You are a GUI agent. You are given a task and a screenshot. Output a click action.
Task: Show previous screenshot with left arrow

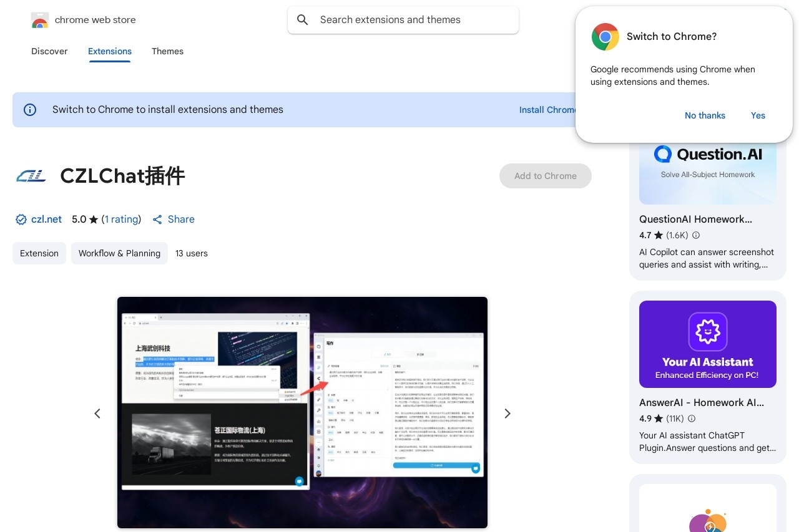[x=97, y=414]
